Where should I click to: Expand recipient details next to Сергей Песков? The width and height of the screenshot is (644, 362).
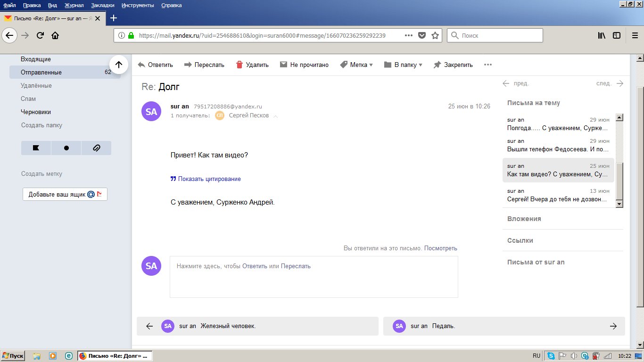[276, 116]
